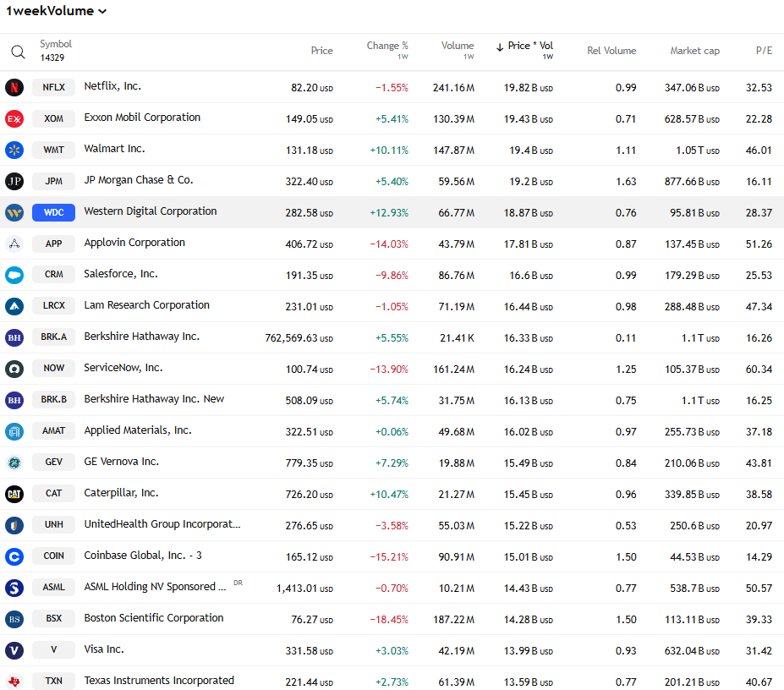The image size is (784, 690).
Task: Click the Applovin logo icon
Action: [14, 244]
